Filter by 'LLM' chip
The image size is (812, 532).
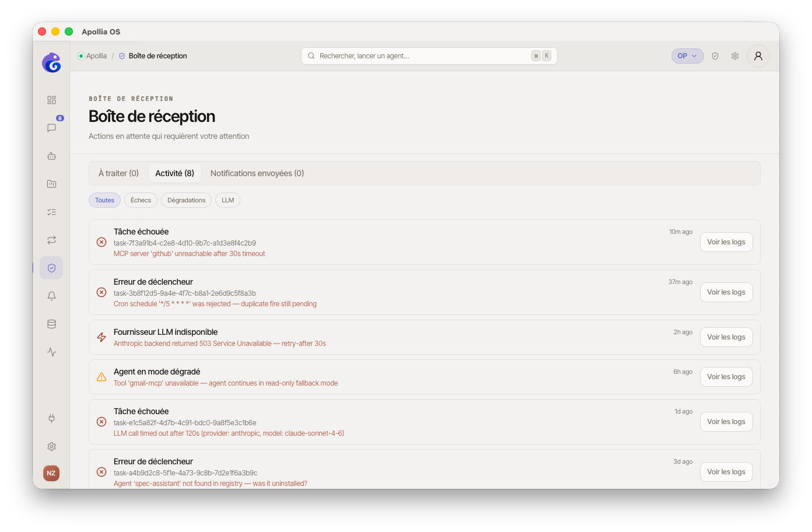pyautogui.click(x=228, y=200)
